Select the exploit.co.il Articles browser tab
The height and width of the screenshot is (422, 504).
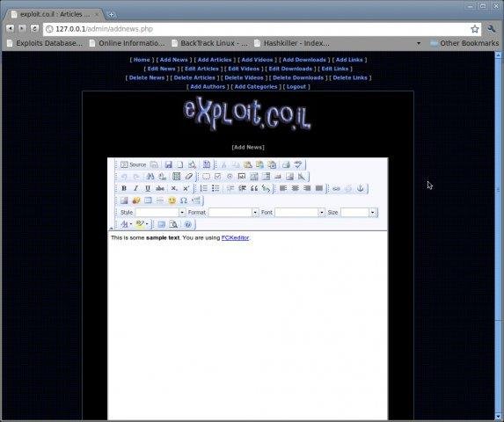coord(55,14)
